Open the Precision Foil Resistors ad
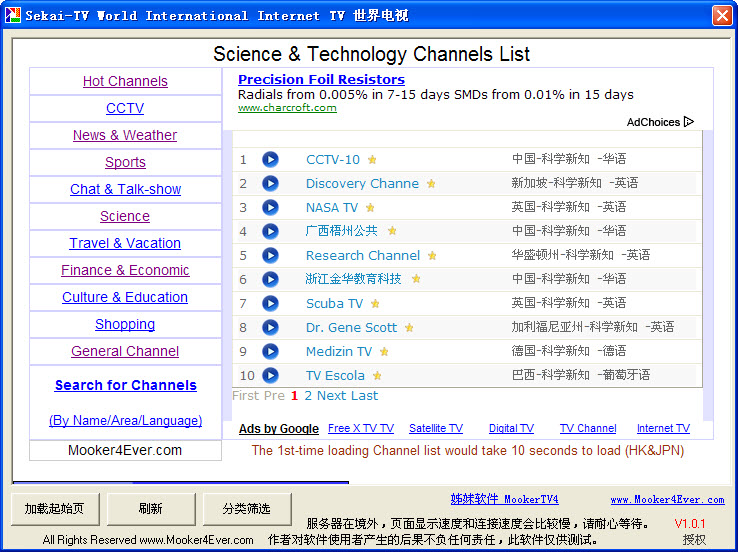738x552 pixels. tap(321, 79)
